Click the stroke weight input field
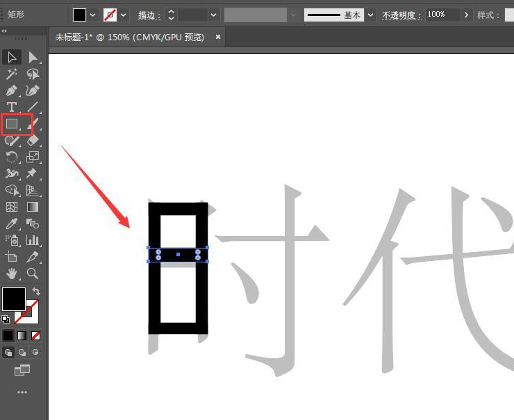 [193, 15]
